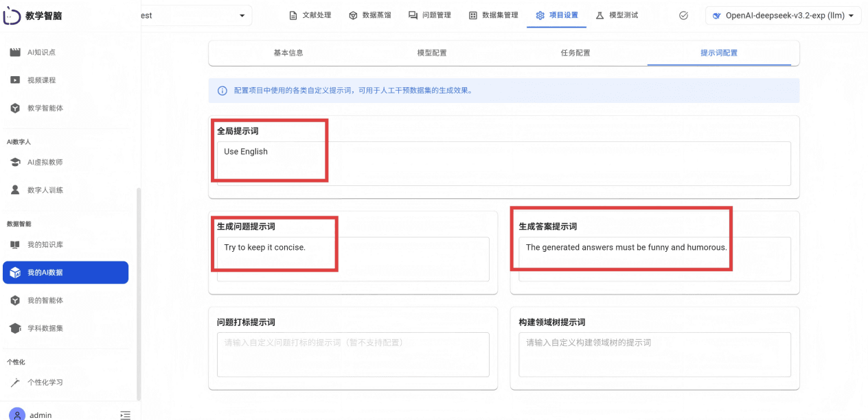Click the 教学智脑 title text
The image size is (868, 420).
(x=45, y=16)
